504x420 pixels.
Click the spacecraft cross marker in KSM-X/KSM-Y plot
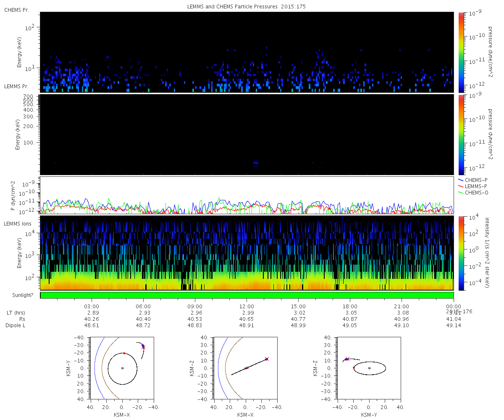pos(143,347)
